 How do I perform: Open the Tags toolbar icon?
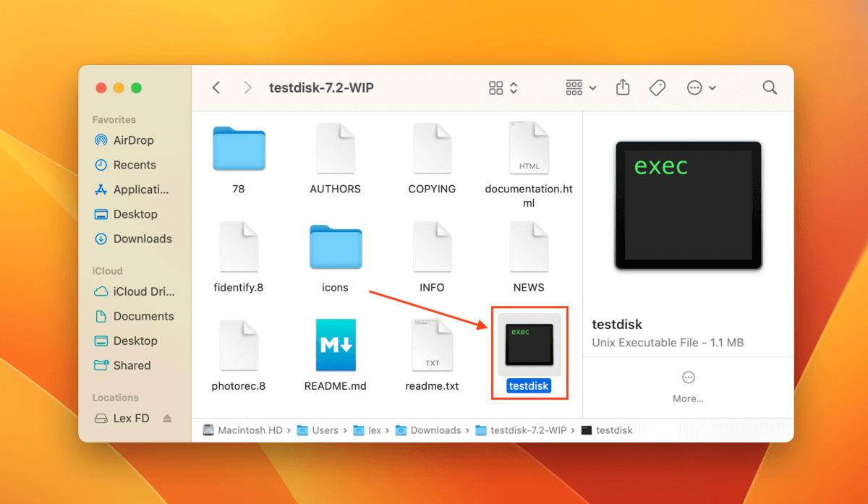(x=657, y=87)
